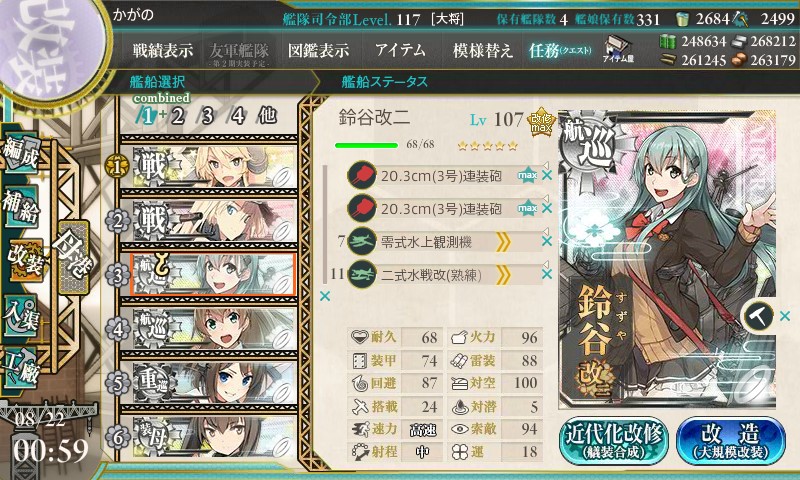Viewport: 800px width, 480px height.
Task: Remove the 零式水上観測機 with its X
Action: point(547,241)
